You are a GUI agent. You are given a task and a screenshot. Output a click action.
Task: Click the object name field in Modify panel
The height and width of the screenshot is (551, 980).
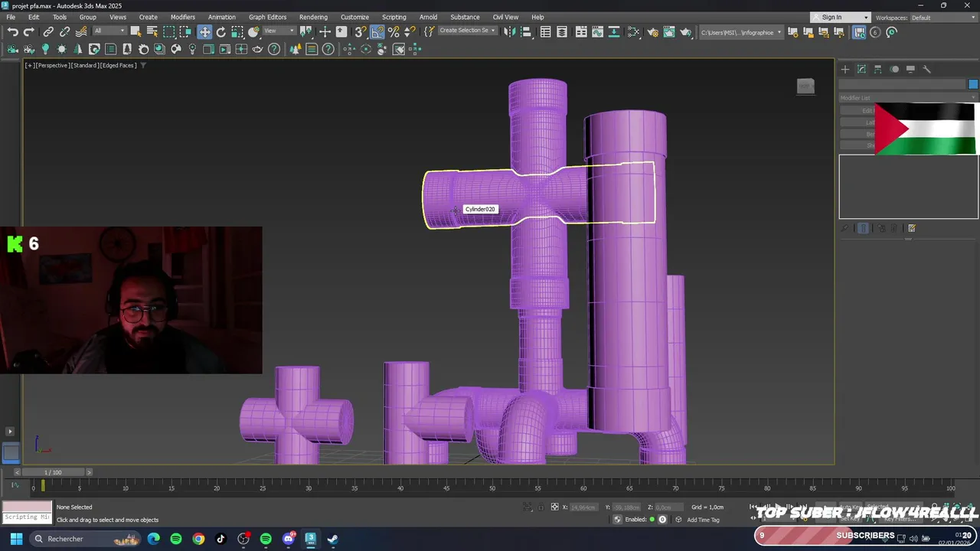903,84
